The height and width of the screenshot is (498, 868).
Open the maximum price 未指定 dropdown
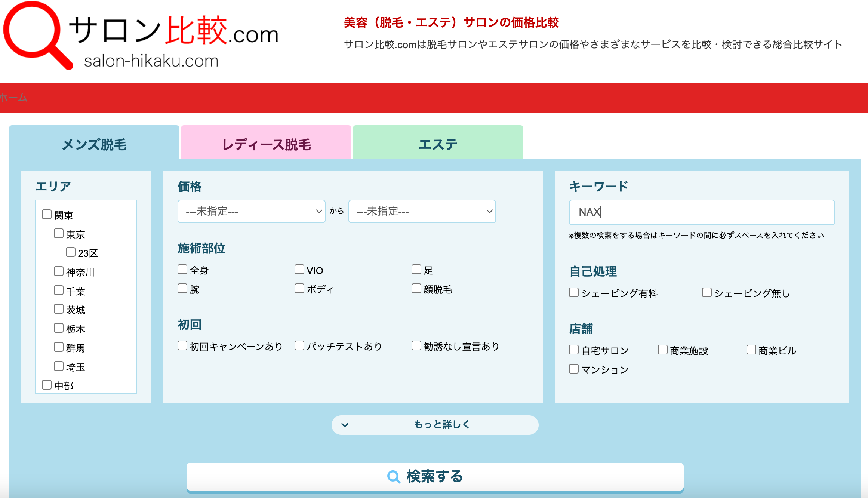coord(422,212)
